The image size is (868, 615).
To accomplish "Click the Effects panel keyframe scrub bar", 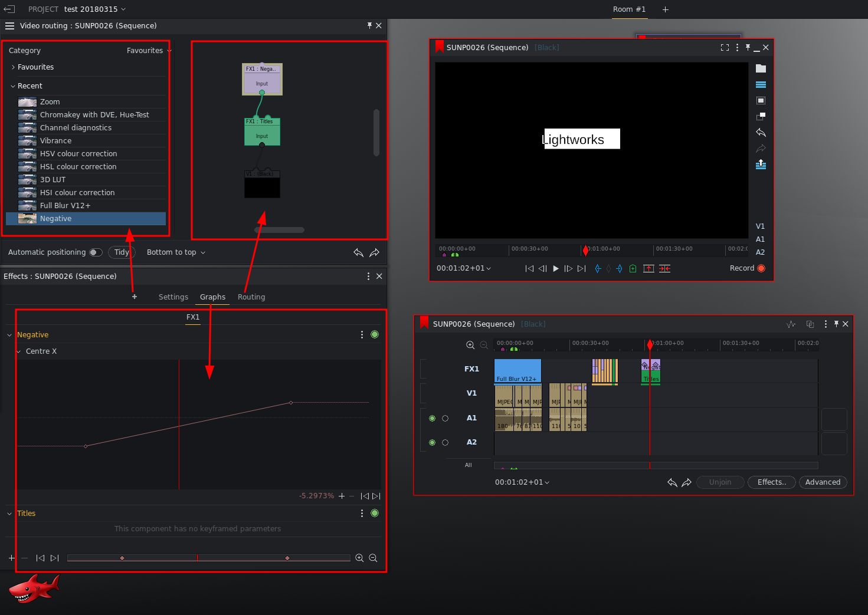I will pos(209,558).
